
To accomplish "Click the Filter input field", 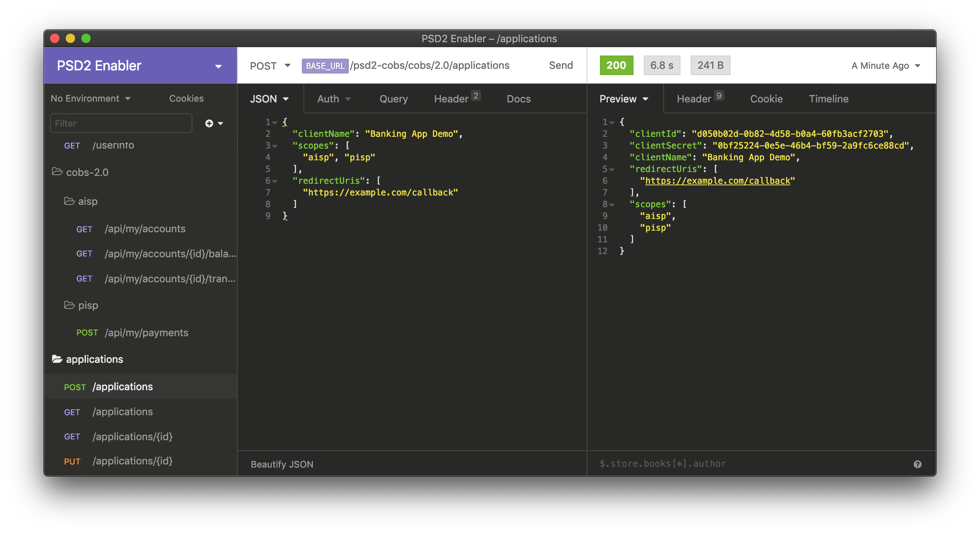I will coord(121,123).
